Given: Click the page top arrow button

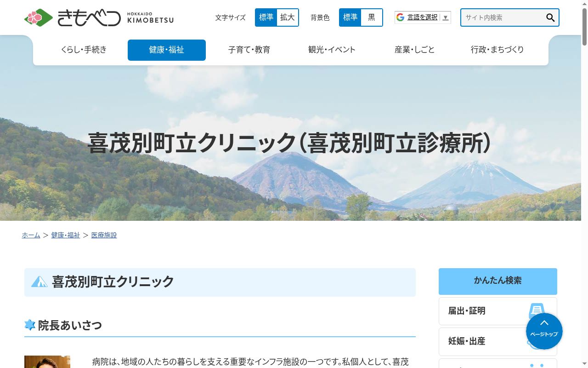Looking at the screenshot, I should point(544,331).
